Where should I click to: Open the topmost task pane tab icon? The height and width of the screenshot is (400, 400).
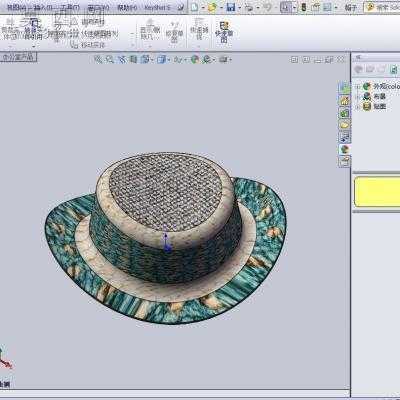(344, 88)
